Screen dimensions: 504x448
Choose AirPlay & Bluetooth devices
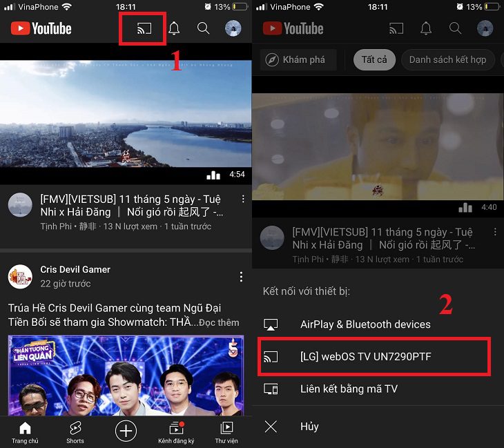(x=365, y=324)
